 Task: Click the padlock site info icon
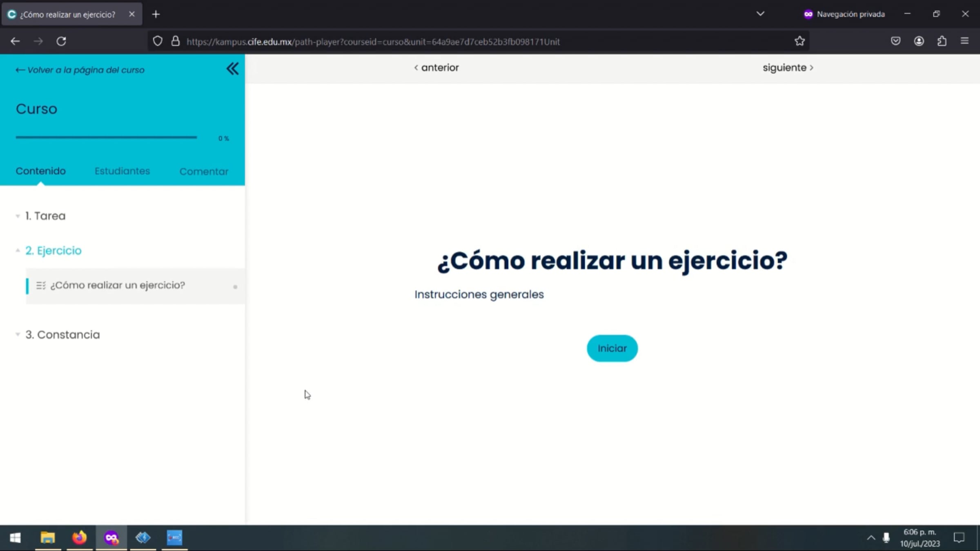[x=176, y=41]
